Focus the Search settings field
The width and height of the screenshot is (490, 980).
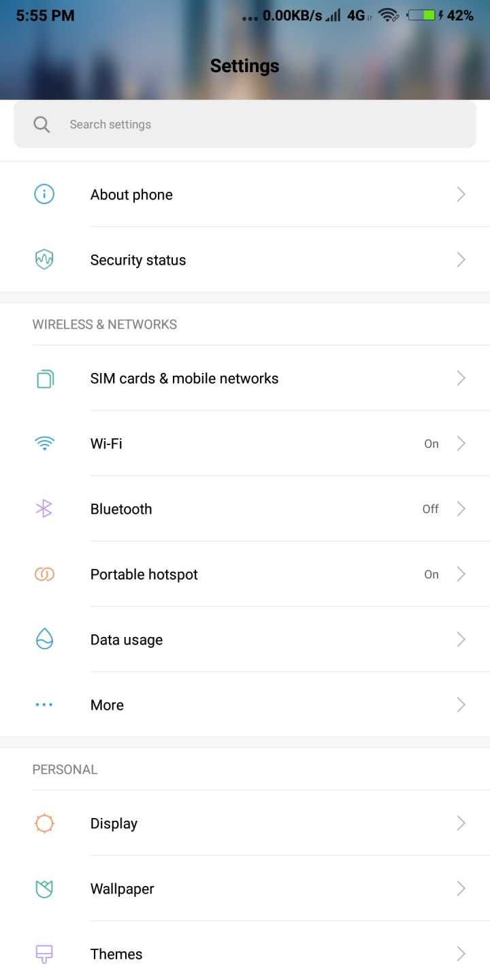click(x=259, y=125)
